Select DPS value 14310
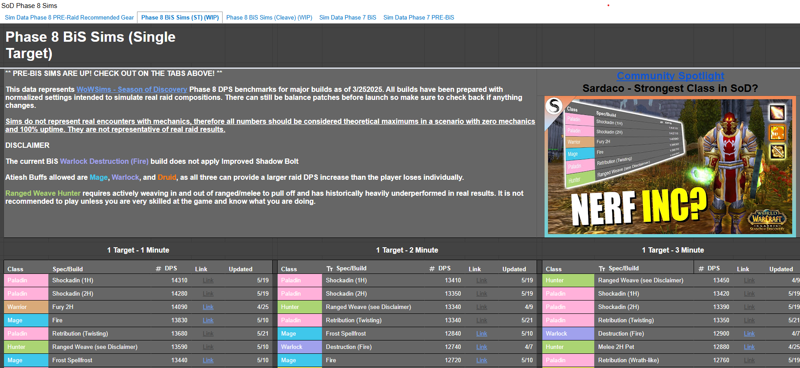The image size is (800, 368). coord(179,281)
